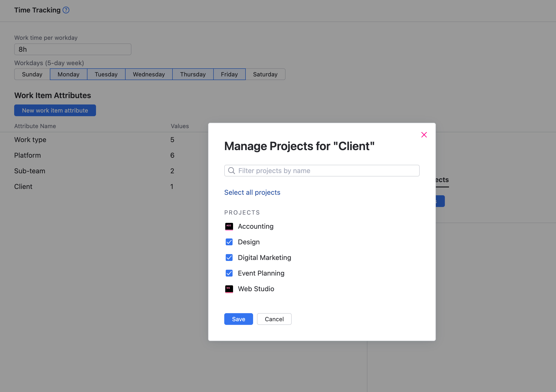Uncheck the Event Planning project
The image size is (556, 392).
tap(229, 273)
